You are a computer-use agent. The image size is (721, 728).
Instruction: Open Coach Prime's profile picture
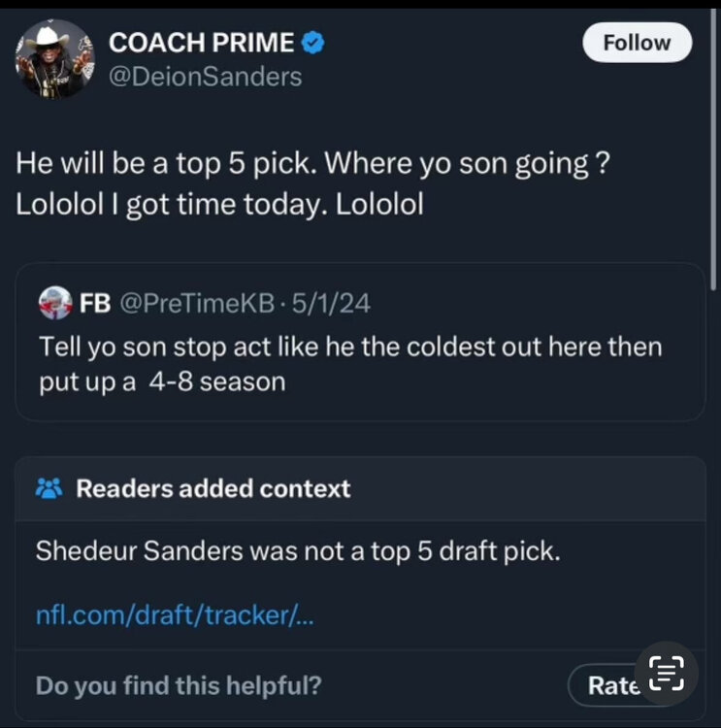[54, 58]
